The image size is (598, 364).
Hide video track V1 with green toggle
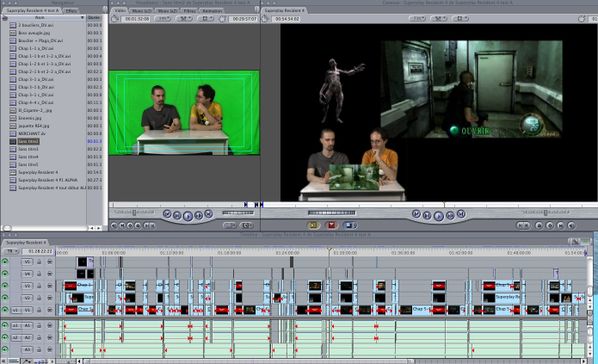5,310
